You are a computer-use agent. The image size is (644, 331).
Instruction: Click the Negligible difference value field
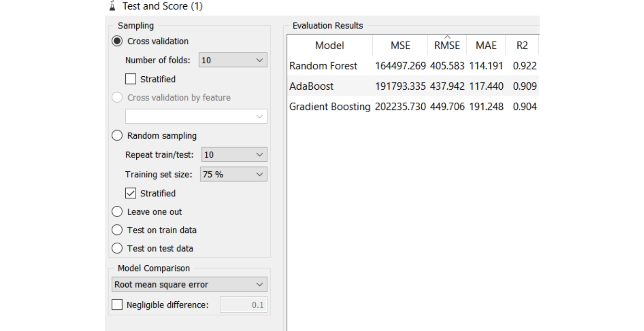243,305
